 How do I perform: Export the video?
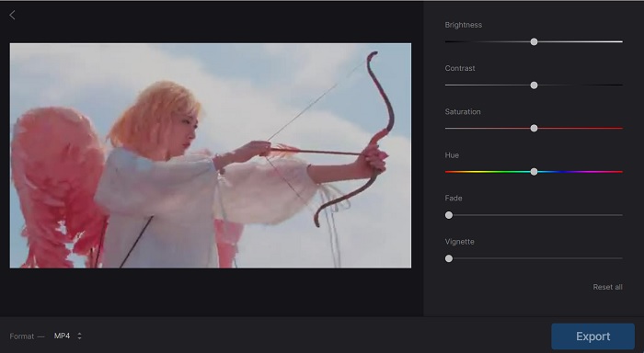click(x=593, y=336)
